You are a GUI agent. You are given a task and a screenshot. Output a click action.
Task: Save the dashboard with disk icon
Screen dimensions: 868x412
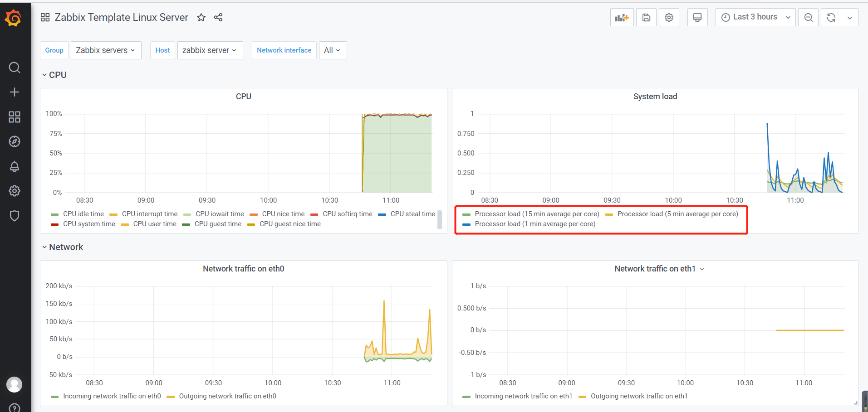pyautogui.click(x=646, y=17)
